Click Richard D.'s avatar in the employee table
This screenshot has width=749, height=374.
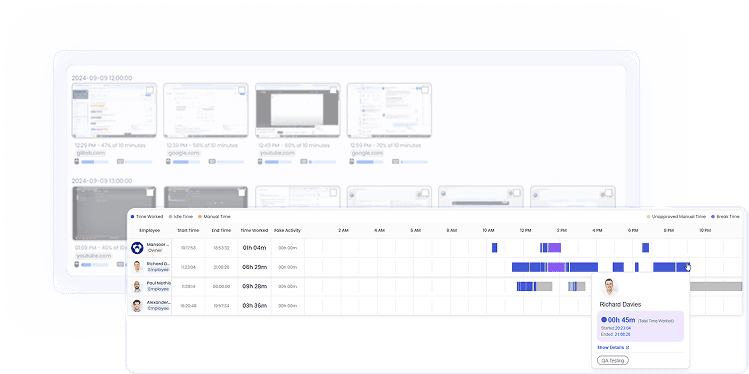click(x=137, y=267)
